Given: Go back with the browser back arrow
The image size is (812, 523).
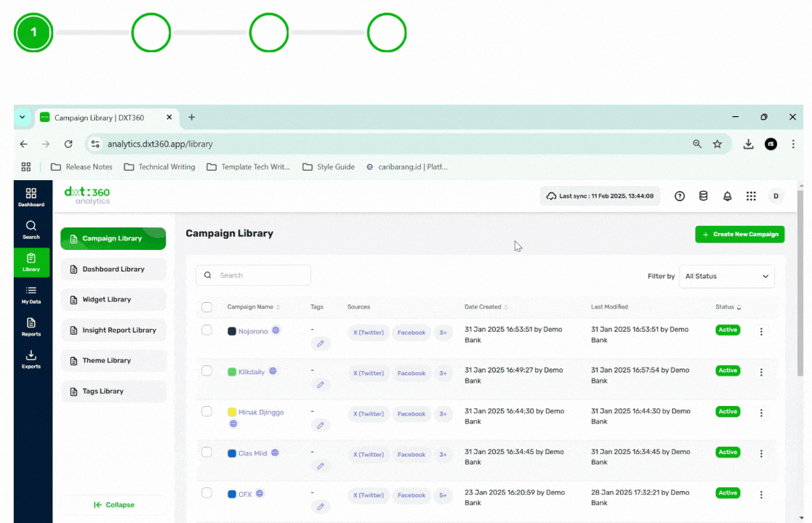Looking at the screenshot, I should click(x=24, y=144).
